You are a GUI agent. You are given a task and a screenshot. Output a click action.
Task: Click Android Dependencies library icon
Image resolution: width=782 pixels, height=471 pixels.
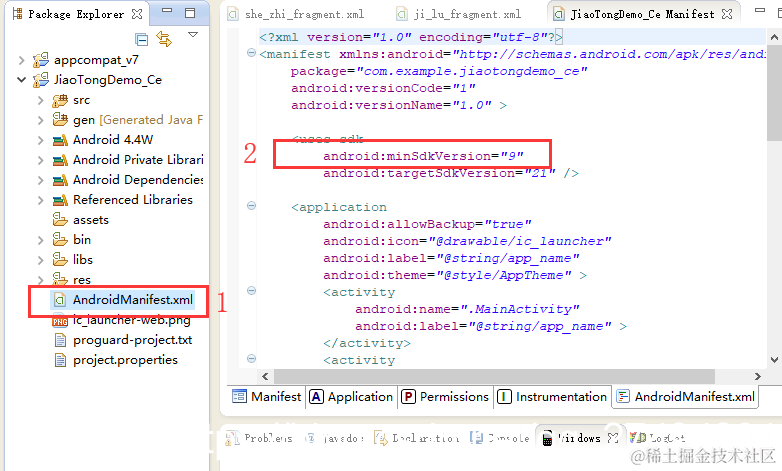(x=60, y=180)
